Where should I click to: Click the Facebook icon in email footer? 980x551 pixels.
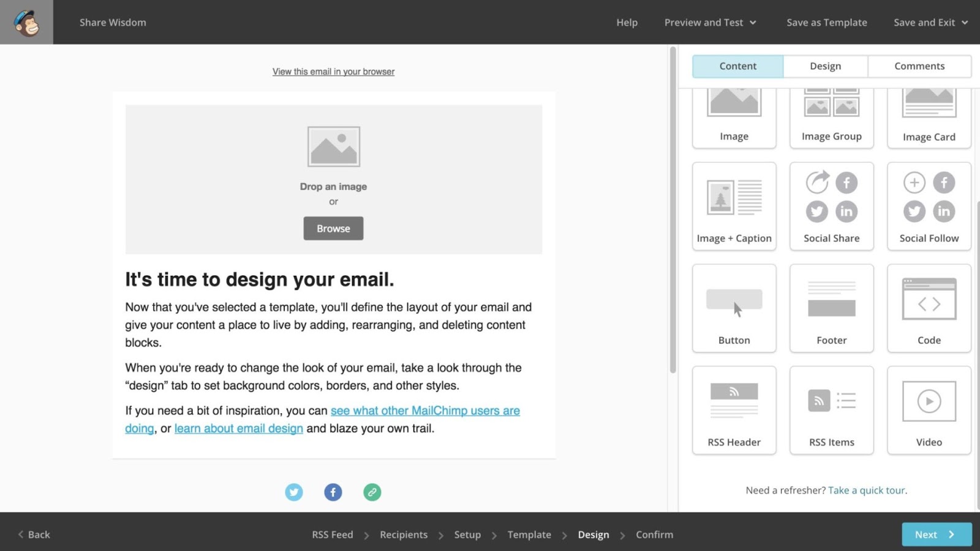coord(333,492)
